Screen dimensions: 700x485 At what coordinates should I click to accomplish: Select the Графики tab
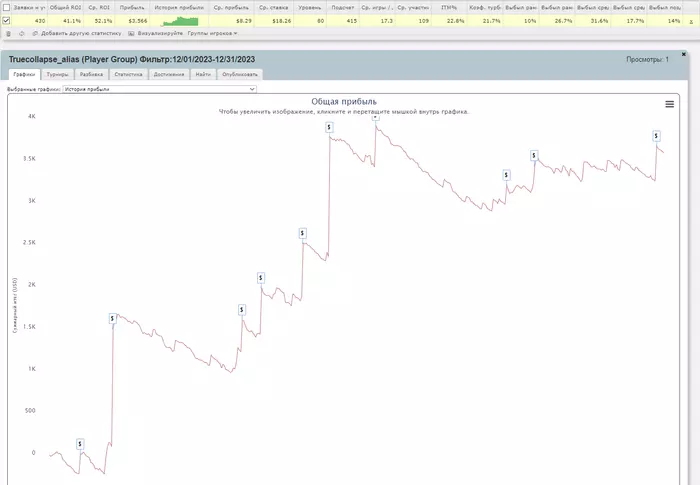pos(24,74)
